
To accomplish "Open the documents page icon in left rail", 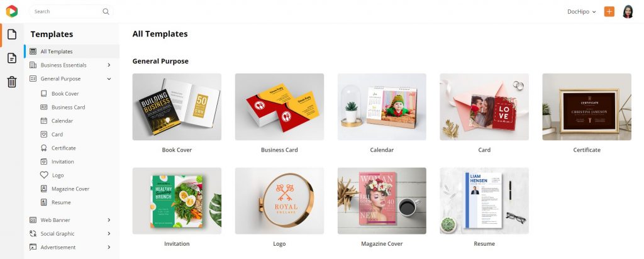I will (x=12, y=58).
